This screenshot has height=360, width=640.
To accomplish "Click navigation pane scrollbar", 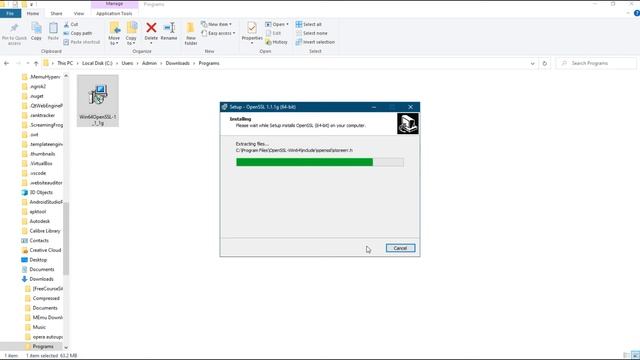I will (x=66, y=238).
